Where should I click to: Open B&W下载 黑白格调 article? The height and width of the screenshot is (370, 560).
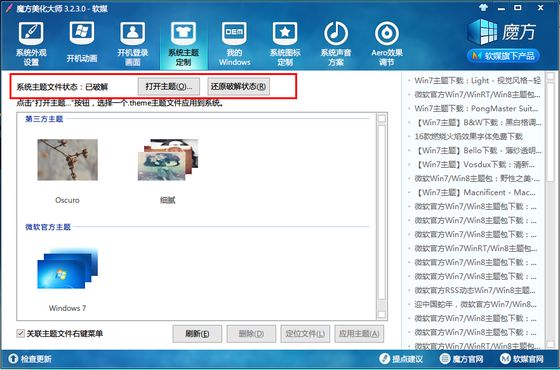(478, 122)
